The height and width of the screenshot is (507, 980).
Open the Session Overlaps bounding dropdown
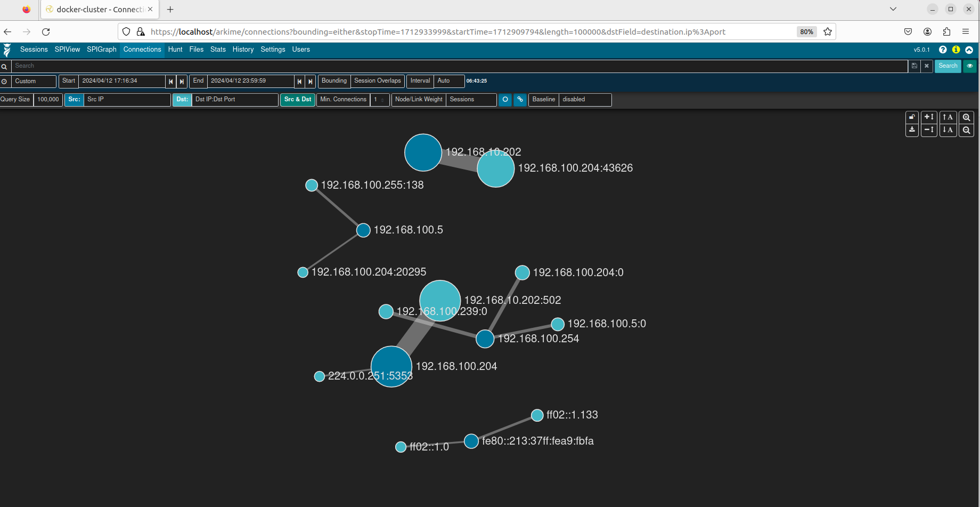coord(377,81)
